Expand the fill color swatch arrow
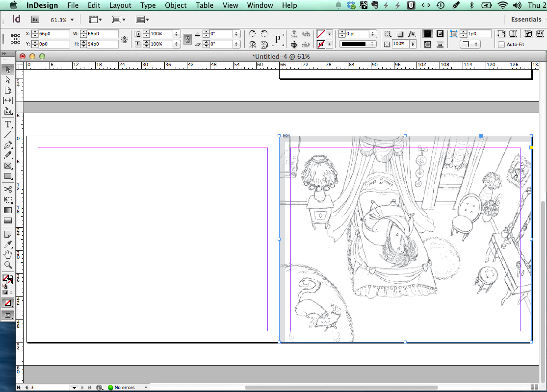The width and height of the screenshot is (547, 392). [x=329, y=34]
